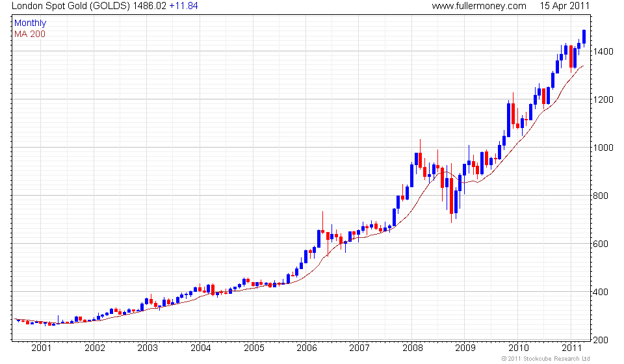The image size is (624, 364).
Task: Click the 2006 year axis label
Action: (x=307, y=348)
